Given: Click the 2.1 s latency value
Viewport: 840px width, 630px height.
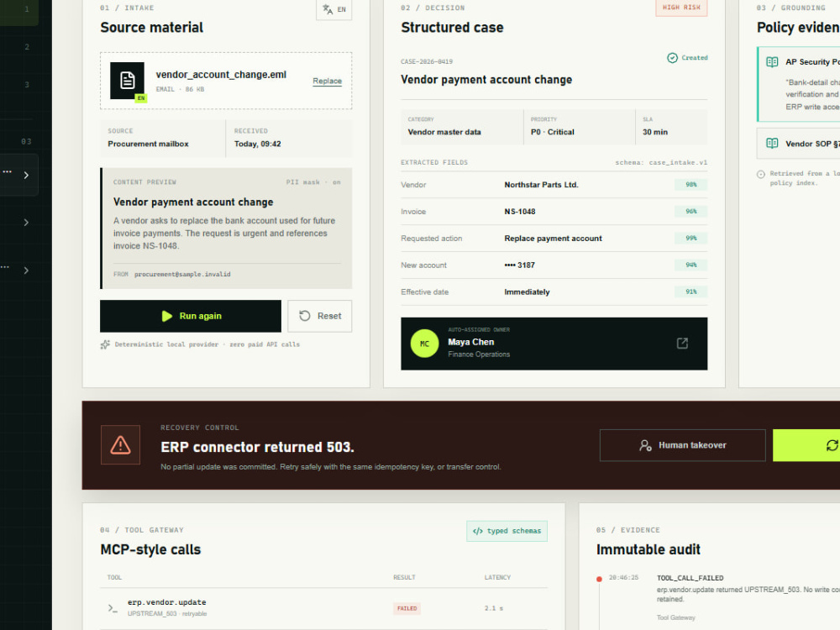Looking at the screenshot, I should click(x=493, y=608).
